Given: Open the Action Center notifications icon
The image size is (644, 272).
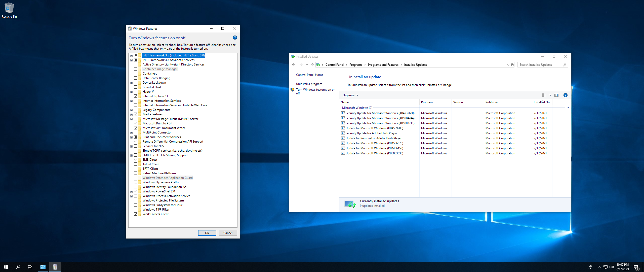Looking at the screenshot, I should (636, 267).
